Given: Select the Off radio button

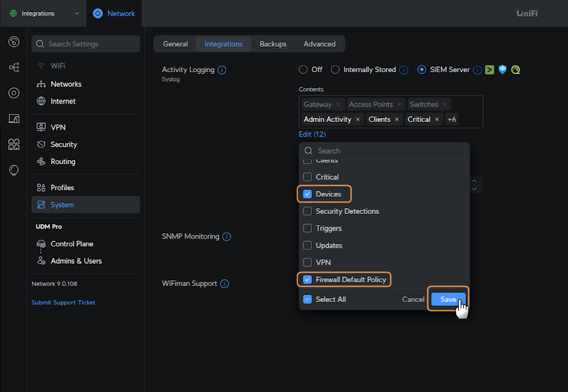Looking at the screenshot, I should 303,70.
